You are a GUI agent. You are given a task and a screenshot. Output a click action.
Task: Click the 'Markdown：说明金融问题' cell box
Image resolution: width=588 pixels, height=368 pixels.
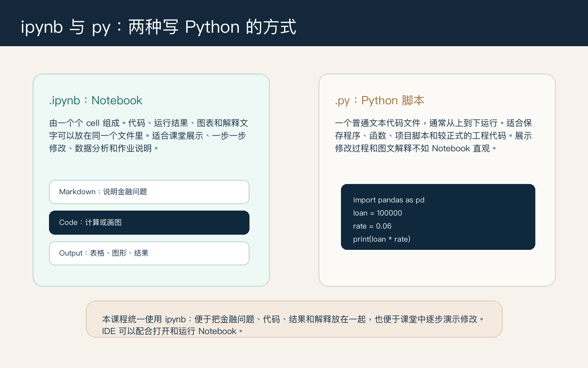(149, 192)
